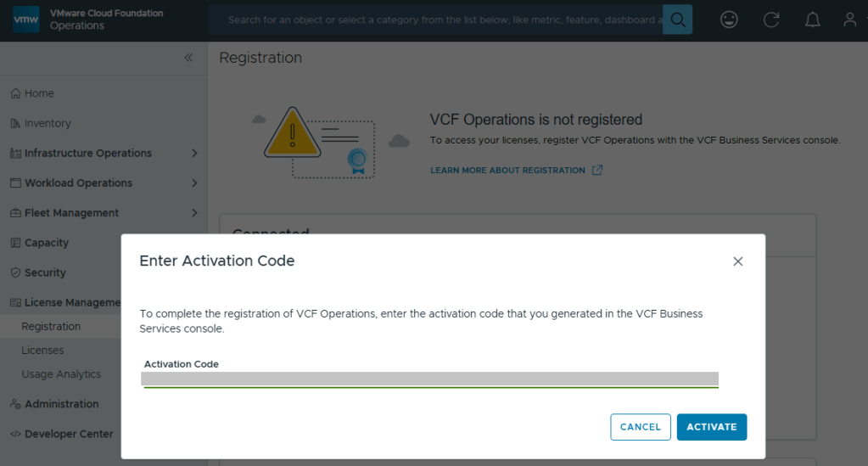
Task: Select Licenses under License Management
Action: click(x=42, y=351)
